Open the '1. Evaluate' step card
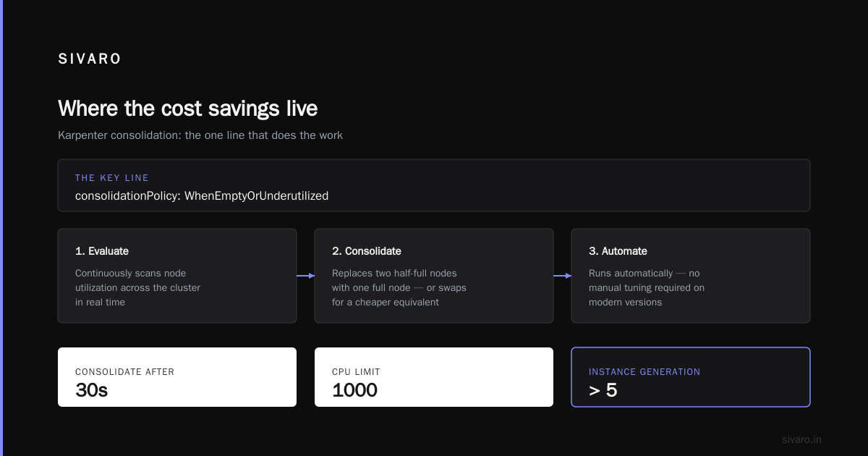This screenshot has width=868, height=456. [x=177, y=276]
